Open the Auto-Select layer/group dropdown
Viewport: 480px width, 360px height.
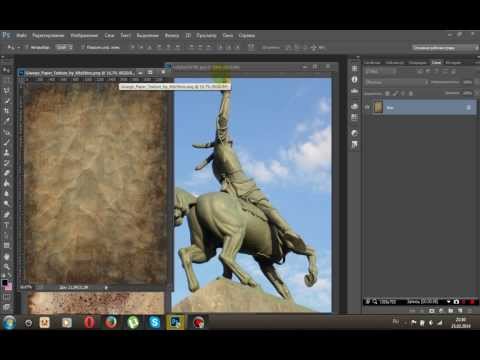tap(64, 47)
